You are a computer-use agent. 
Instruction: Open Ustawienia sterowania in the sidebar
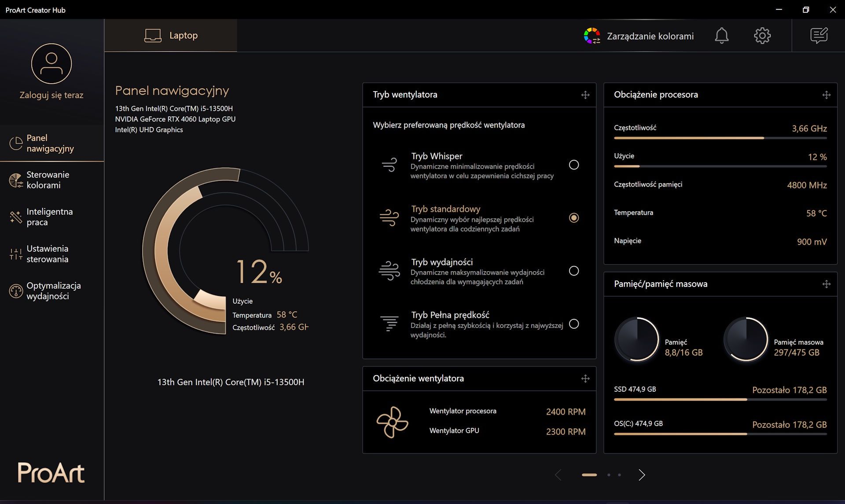pos(52,254)
